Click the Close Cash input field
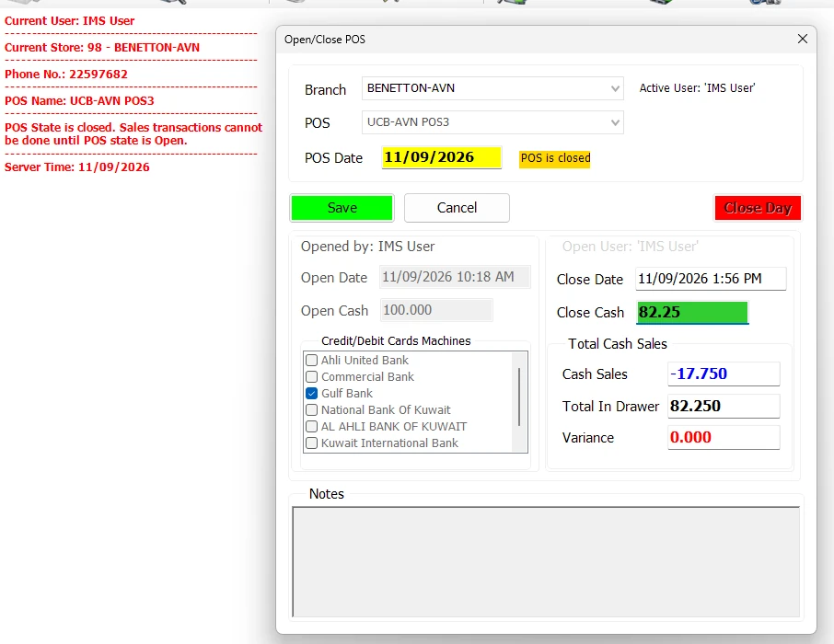The width and height of the screenshot is (834, 644). 692,312
